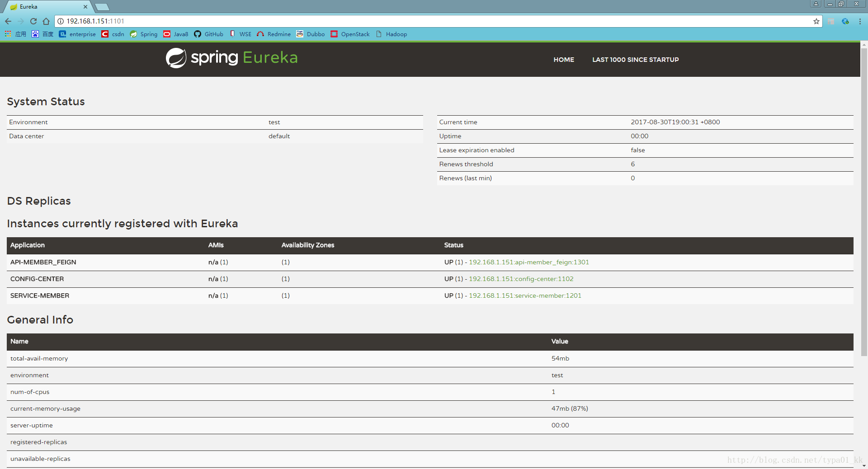Click the server-uptime row name

(x=32, y=425)
